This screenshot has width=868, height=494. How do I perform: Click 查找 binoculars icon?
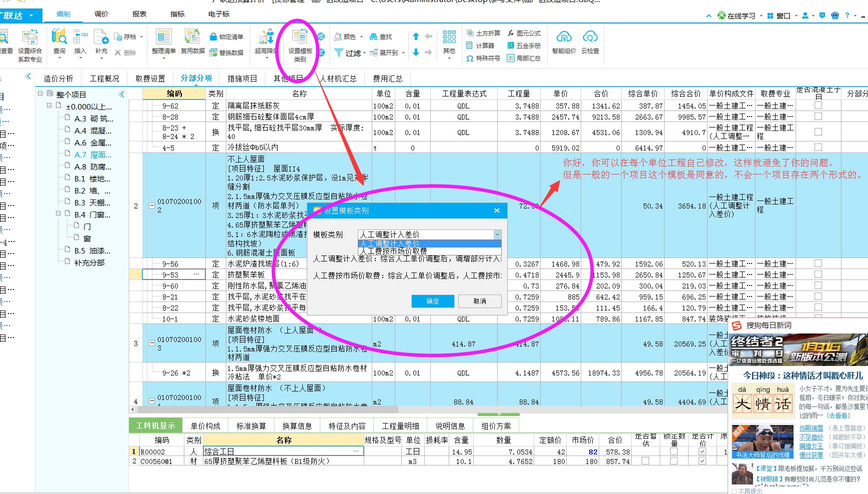[x=373, y=36]
